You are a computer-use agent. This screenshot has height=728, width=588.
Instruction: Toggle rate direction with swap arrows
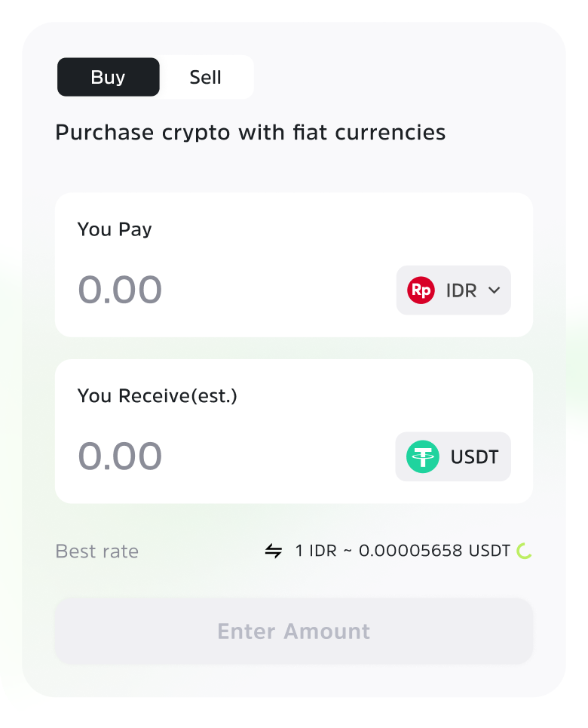tap(274, 551)
